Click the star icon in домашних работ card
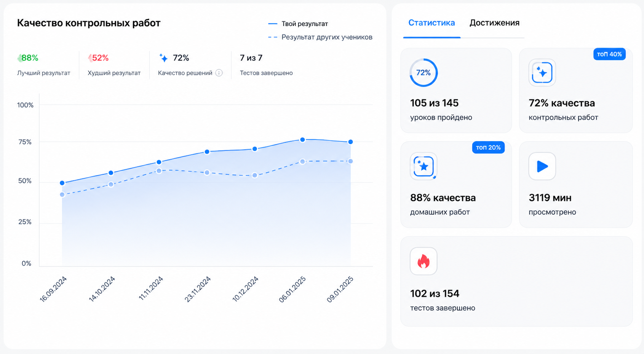The image size is (644, 354). [x=423, y=166]
